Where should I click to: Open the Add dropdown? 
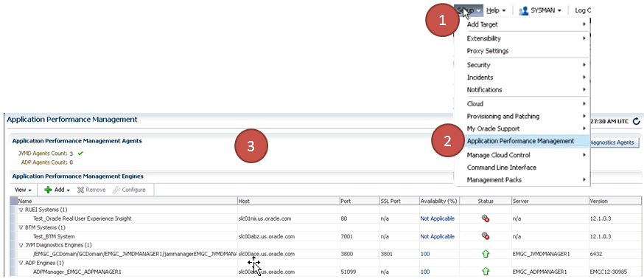tap(62, 190)
